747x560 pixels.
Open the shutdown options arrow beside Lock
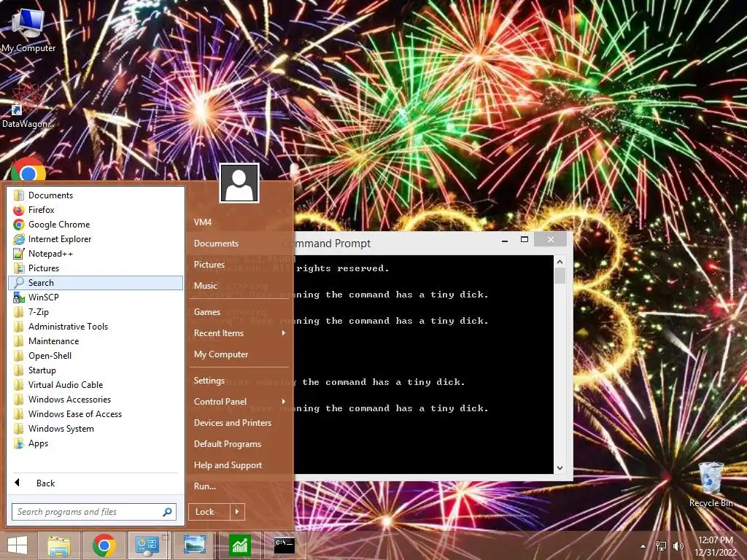tap(237, 512)
